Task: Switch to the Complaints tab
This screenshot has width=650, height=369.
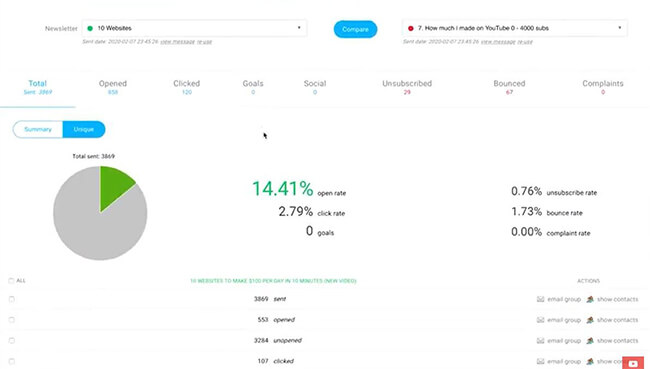Action: [603, 87]
